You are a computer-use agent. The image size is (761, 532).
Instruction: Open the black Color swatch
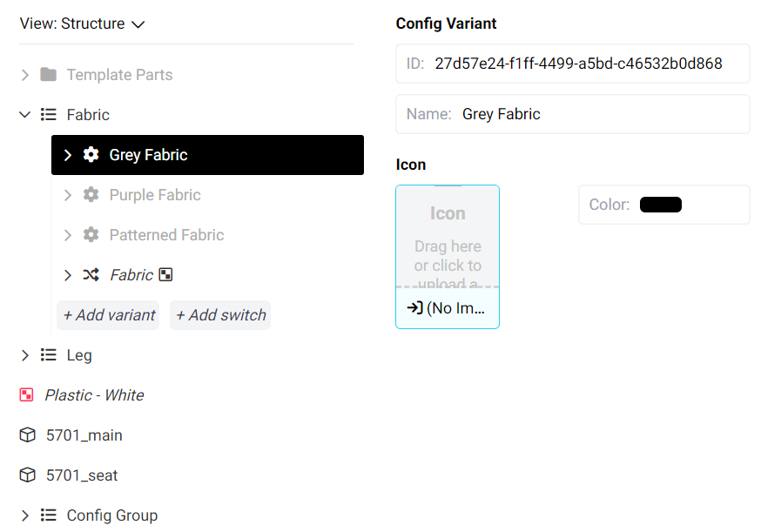[x=660, y=205]
